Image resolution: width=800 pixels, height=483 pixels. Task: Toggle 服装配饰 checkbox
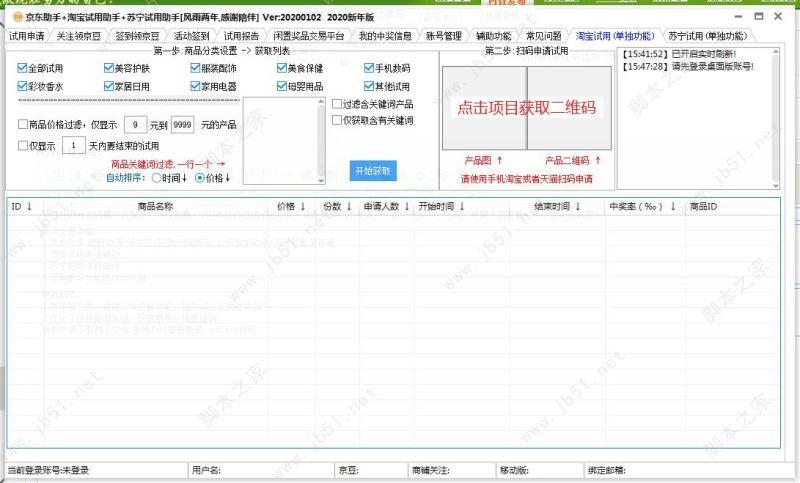(195, 68)
